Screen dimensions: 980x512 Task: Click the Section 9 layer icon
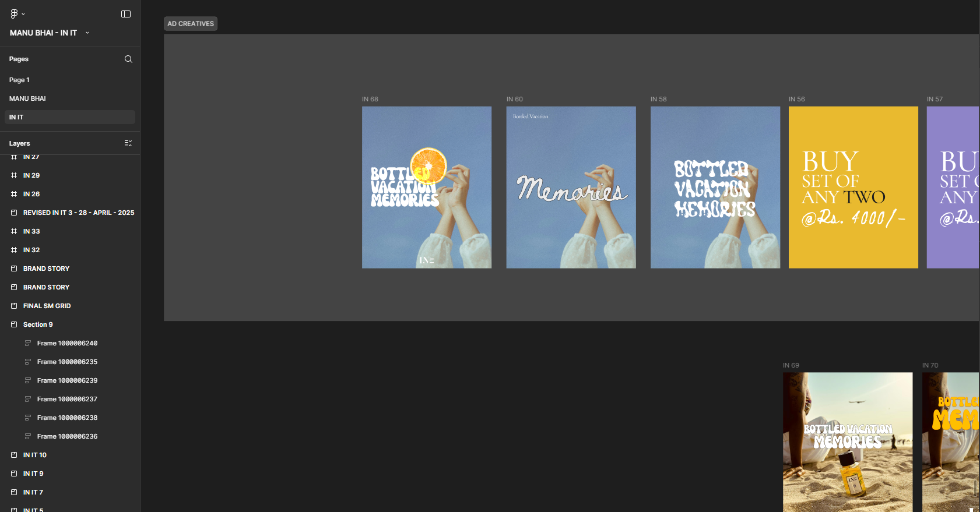tap(14, 324)
